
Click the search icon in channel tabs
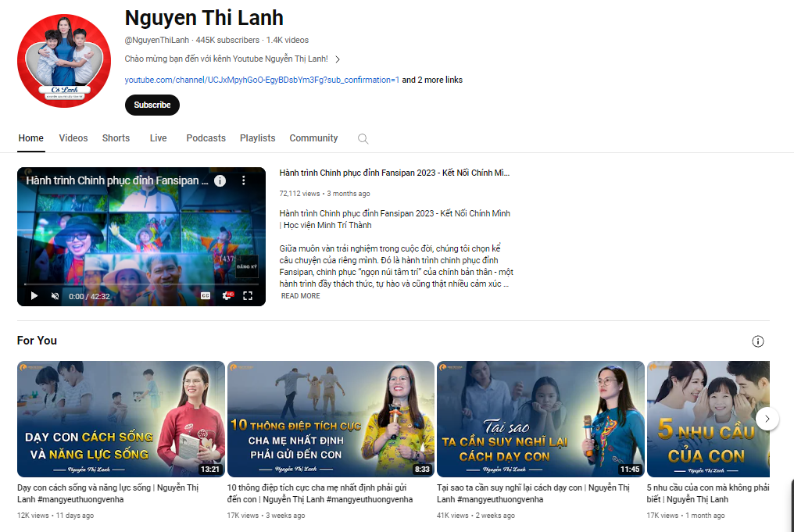(363, 138)
